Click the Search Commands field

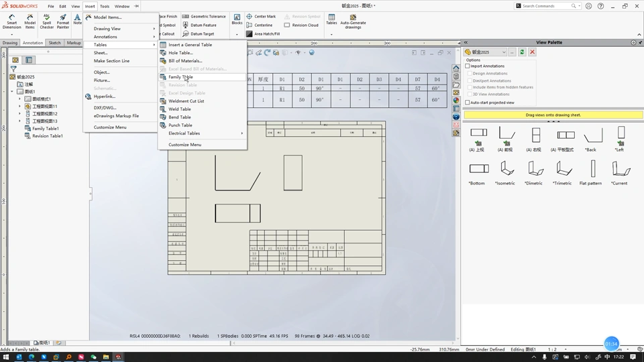point(546,6)
